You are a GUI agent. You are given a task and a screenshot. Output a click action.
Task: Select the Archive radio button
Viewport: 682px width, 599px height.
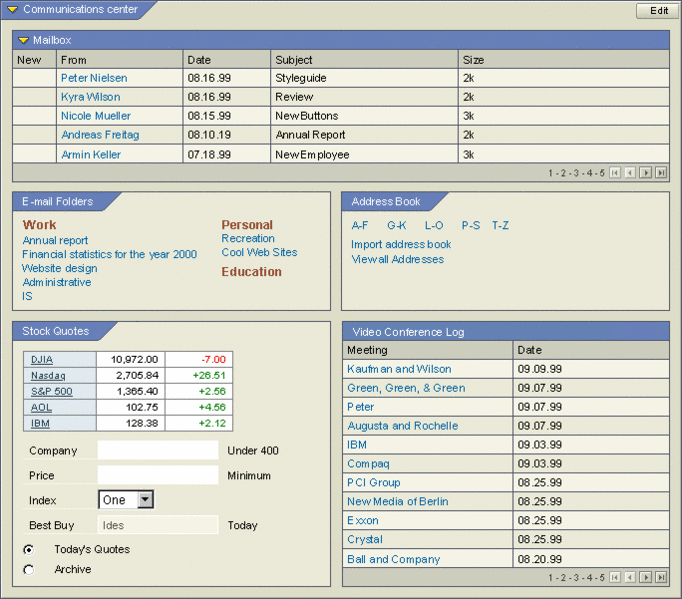28,570
